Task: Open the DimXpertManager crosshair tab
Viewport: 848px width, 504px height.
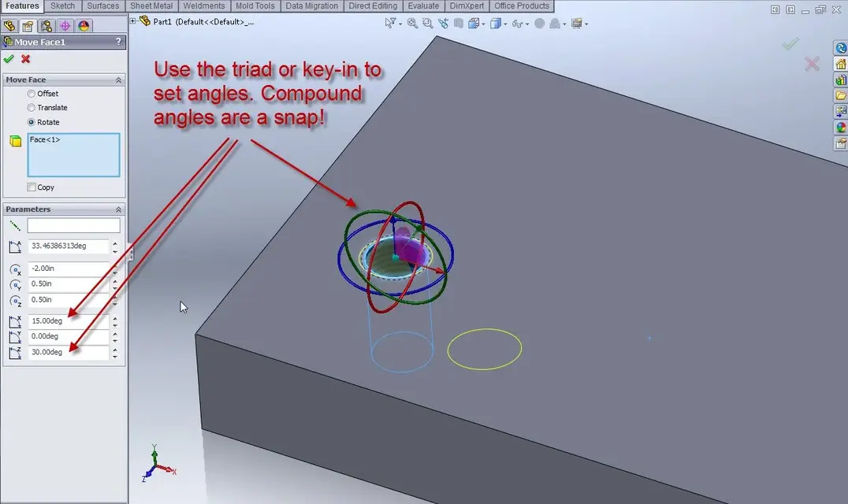Action: 65,25
